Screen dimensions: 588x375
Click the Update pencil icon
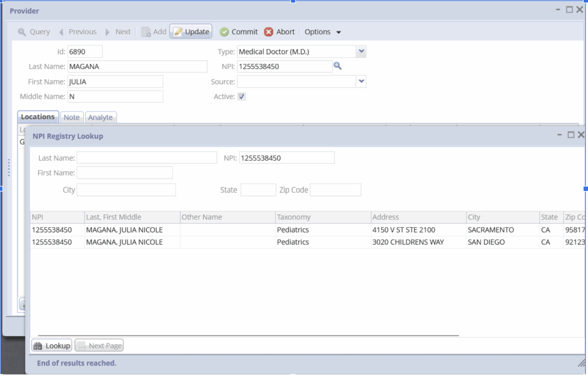click(x=178, y=32)
